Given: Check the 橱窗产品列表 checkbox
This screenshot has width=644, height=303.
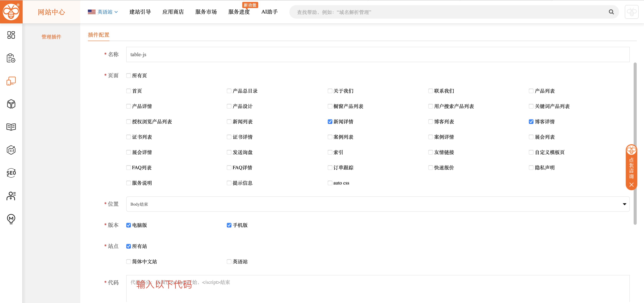Looking at the screenshot, I should 330,106.
